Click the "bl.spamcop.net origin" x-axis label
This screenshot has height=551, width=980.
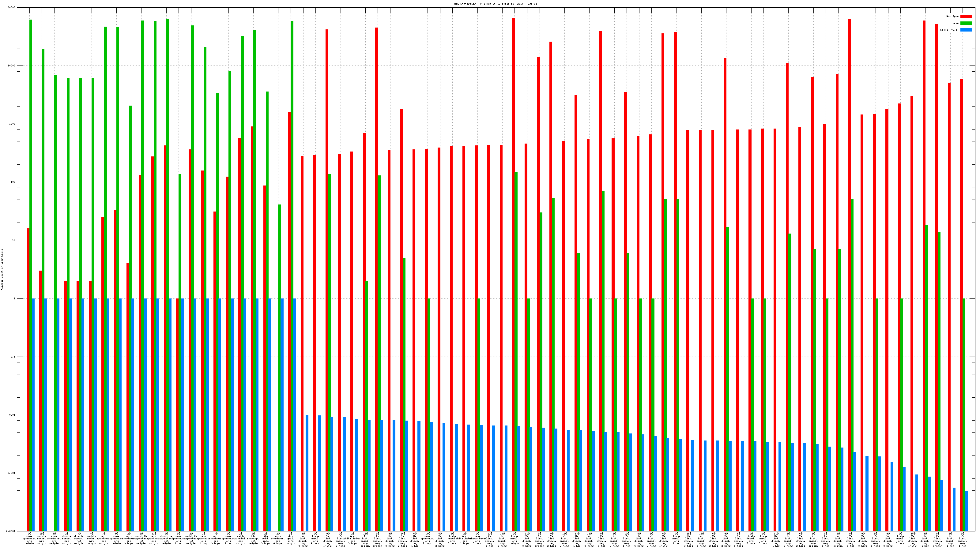click(x=253, y=538)
